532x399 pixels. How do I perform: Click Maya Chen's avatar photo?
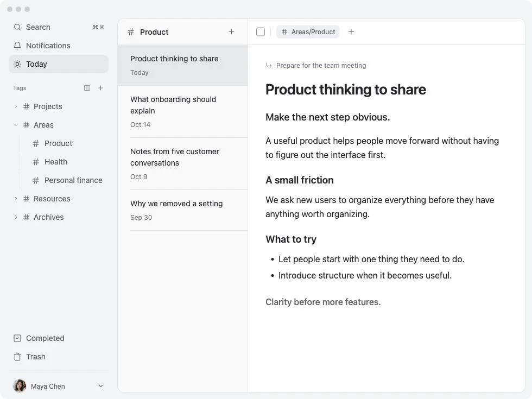coord(20,386)
